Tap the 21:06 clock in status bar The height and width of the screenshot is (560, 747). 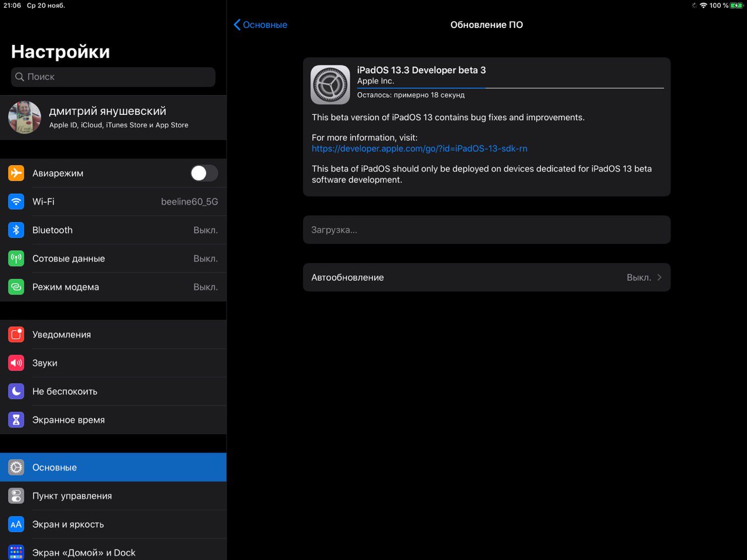[x=12, y=5]
